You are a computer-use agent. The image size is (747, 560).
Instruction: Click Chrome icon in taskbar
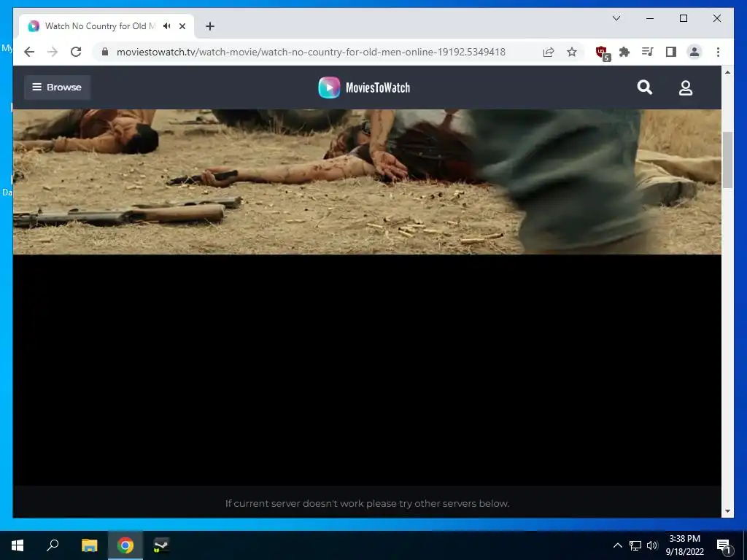click(x=125, y=545)
